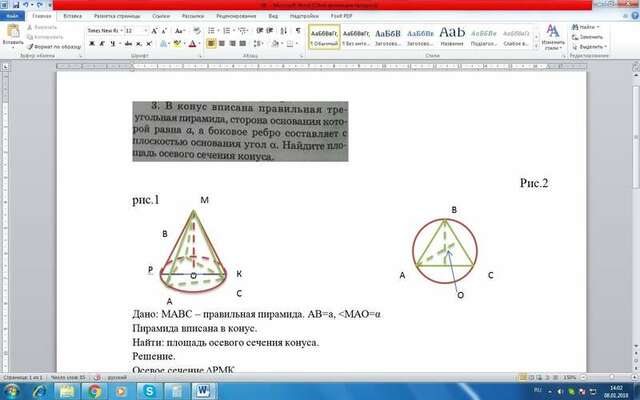The height and width of the screenshot is (400, 640).
Task: Center-align text with the center icon
Action: 222,44
